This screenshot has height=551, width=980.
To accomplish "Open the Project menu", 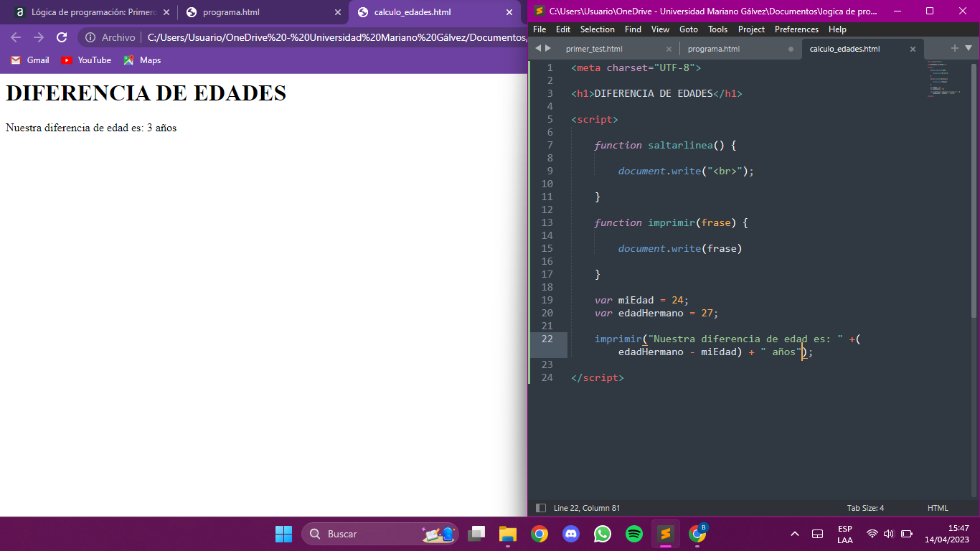I will click(751, 29).
